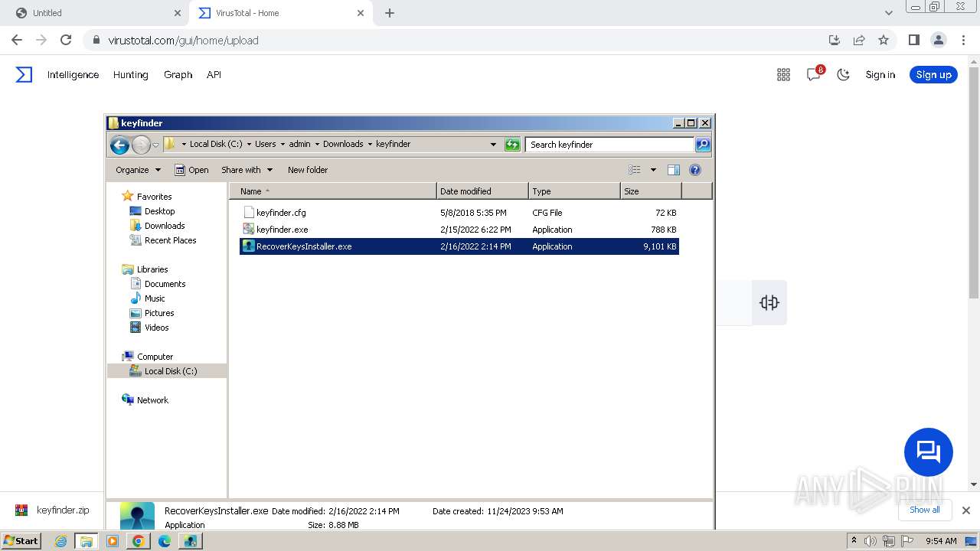Open VirusTotal API menu
The height and width of the screenshot is (551, 980).
[214, 75]
